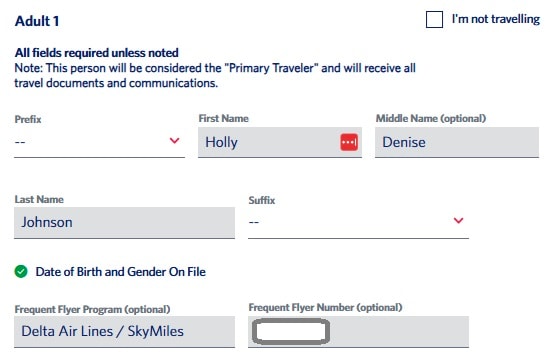
Task: Expand the Suffix dropdown
Action: pos(358,223)
